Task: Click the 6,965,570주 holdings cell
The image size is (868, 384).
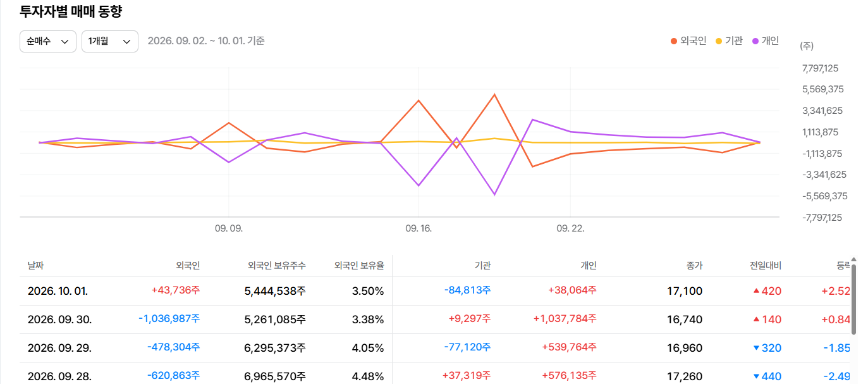Action: click(275, 376)
